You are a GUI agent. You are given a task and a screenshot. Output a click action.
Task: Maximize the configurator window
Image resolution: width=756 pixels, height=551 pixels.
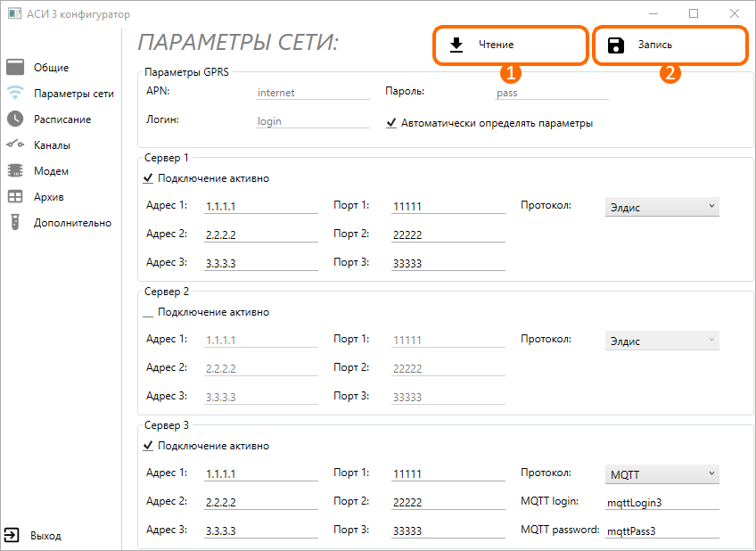(x=694, y=13)
